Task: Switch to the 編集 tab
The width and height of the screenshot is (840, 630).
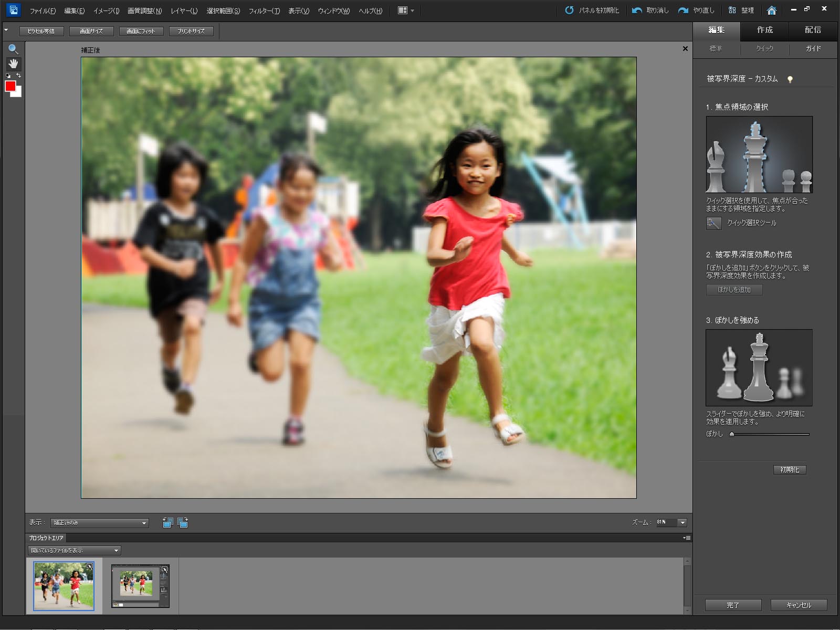Action: [x=717, y=30]
